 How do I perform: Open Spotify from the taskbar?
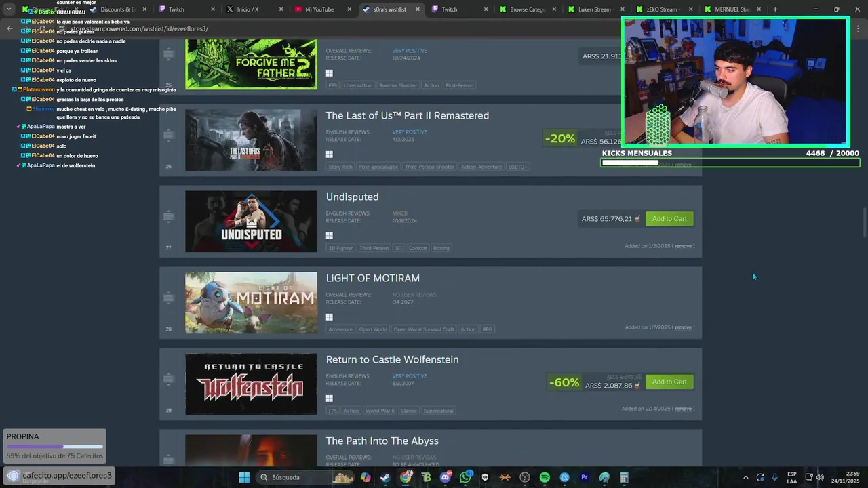click(545, 477)
